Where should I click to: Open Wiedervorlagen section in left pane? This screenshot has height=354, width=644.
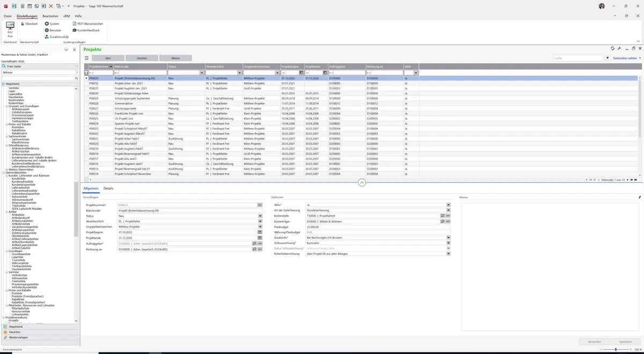(x=40, y=337)
